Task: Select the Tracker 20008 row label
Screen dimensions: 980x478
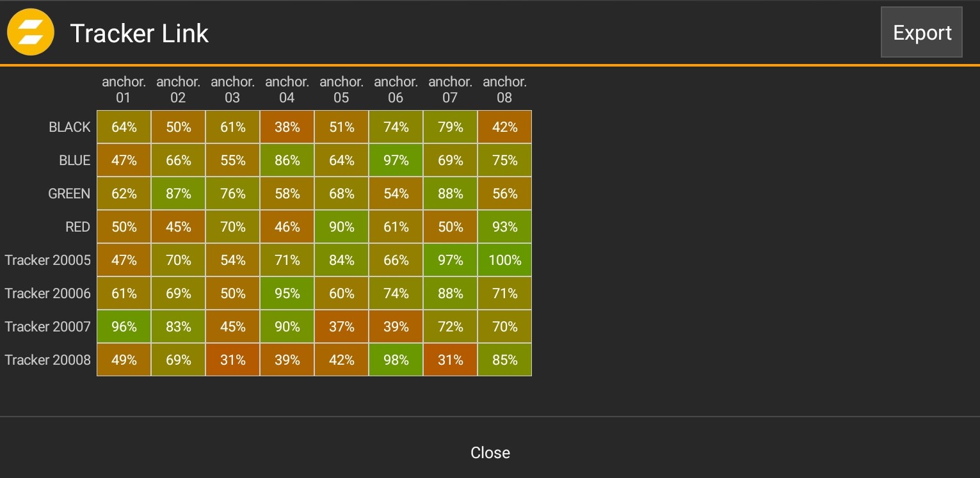Action: (x=48, y=360)
